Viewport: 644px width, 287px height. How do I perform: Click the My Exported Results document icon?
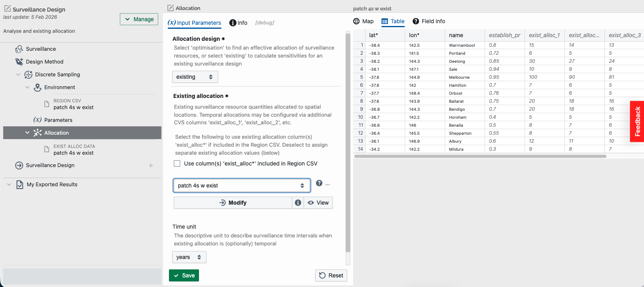point(20,185)
